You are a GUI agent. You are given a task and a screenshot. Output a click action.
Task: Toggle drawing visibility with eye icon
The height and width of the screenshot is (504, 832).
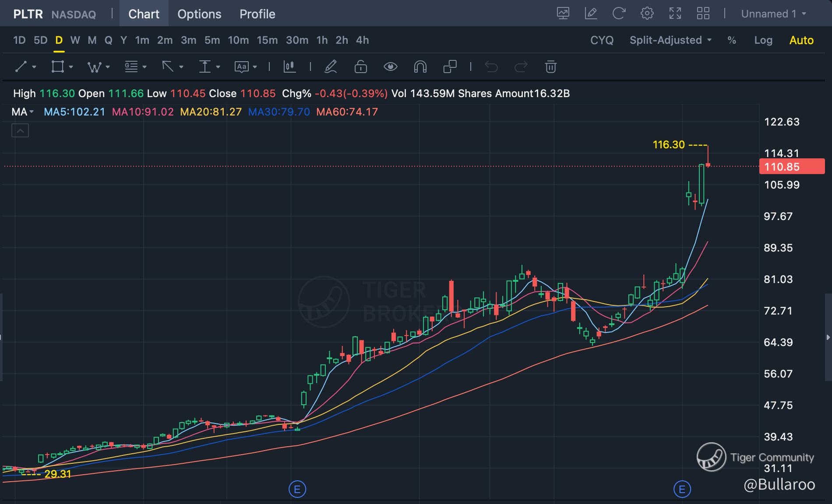click(x=390, y=67)
